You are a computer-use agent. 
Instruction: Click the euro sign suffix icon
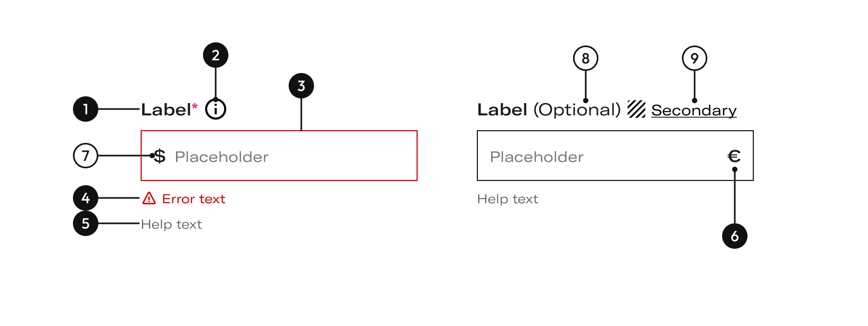tap(734, 156)
